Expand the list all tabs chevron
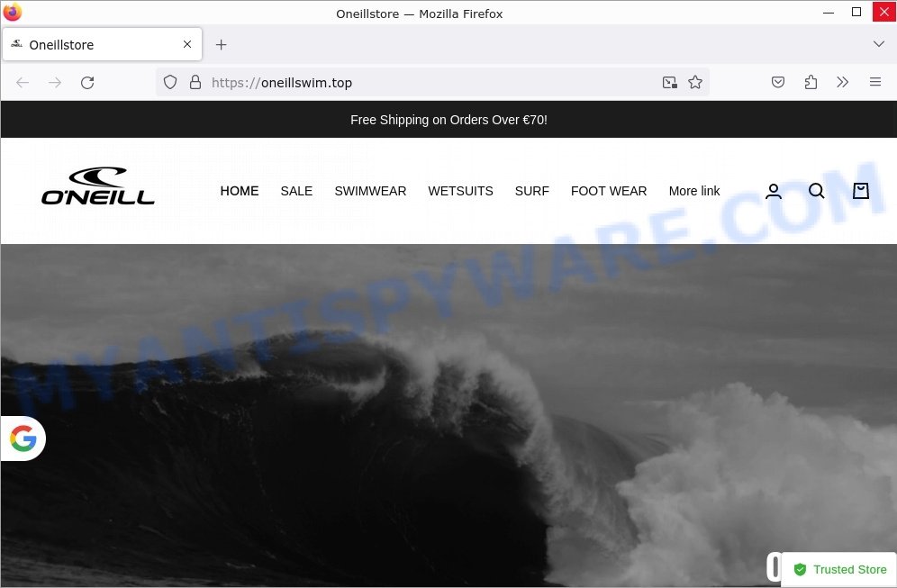 pyautogui.click(x=879, y=44)
